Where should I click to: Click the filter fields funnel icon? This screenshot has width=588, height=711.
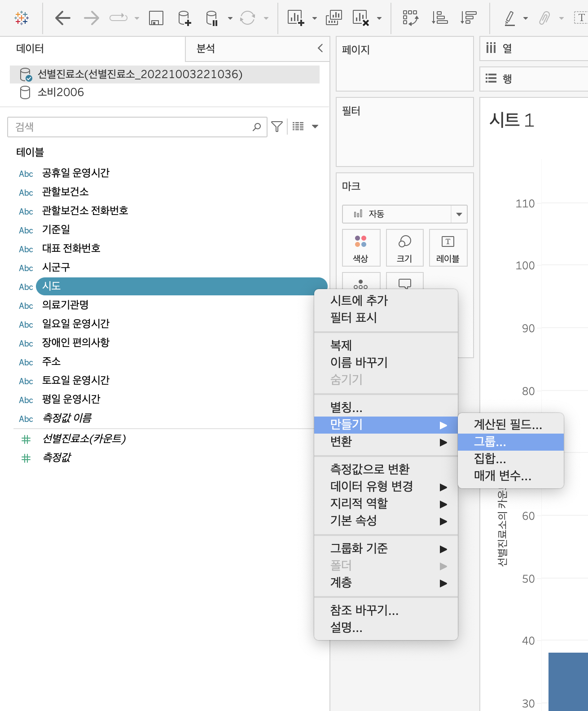[277, 127]
